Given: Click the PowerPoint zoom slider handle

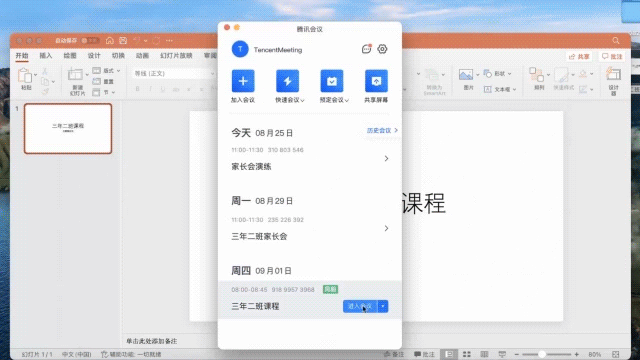Looking at the screenshot, I should 542,354.
